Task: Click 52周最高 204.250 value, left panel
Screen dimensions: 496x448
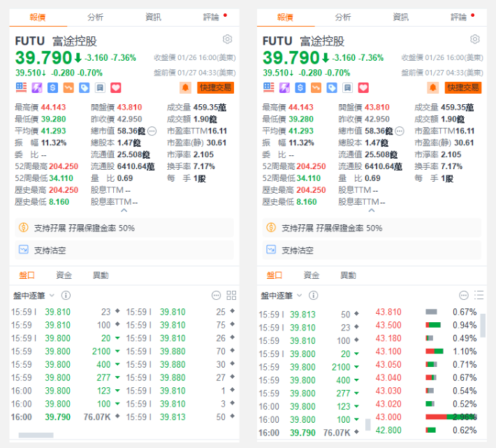Action: (64, 166)
